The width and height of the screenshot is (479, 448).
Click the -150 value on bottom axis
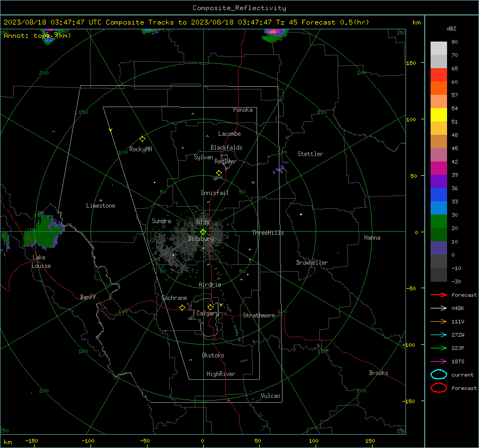[x=31, y=441]
